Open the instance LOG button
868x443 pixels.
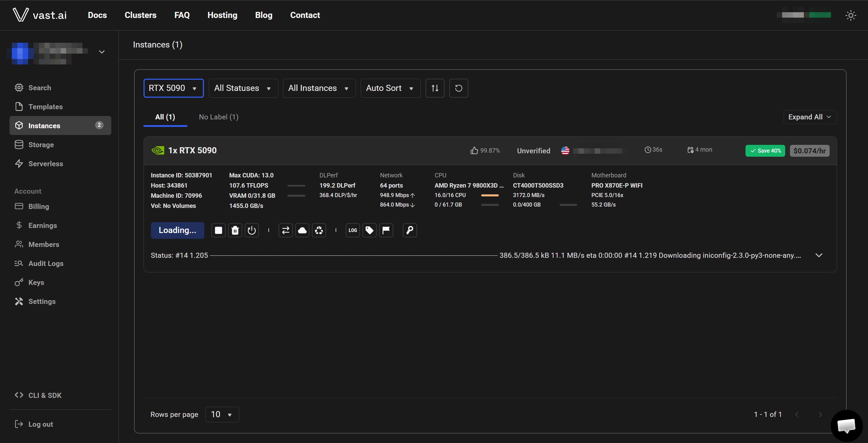point(353,230)
